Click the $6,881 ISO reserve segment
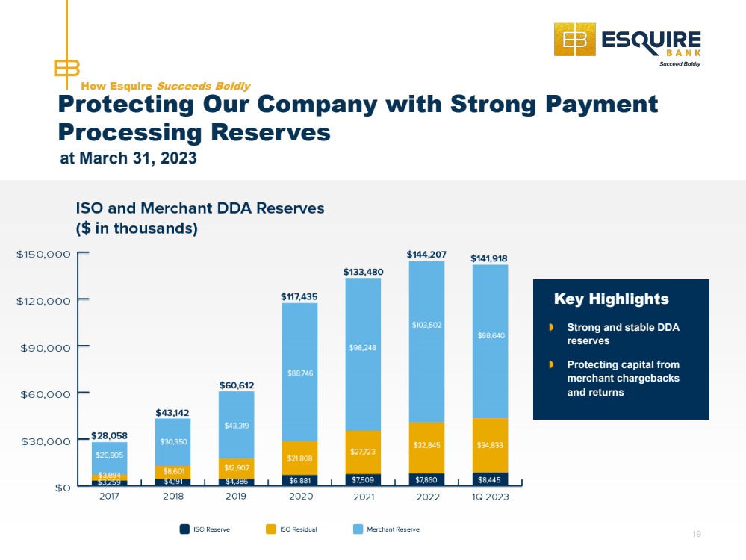Viewport: 746px width, 560px height. tap(299, 481)
